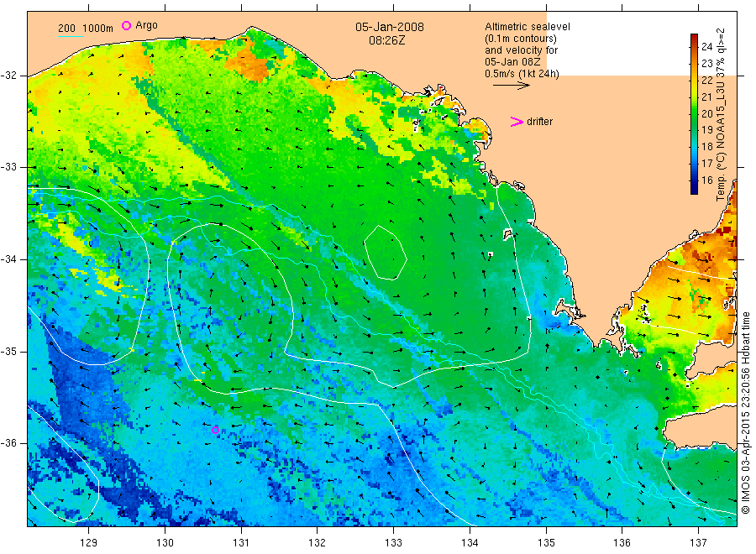The image size is (756, 554).
Task: Click the 16 value on the temperature scale
Action: click(x=706, y=180)
